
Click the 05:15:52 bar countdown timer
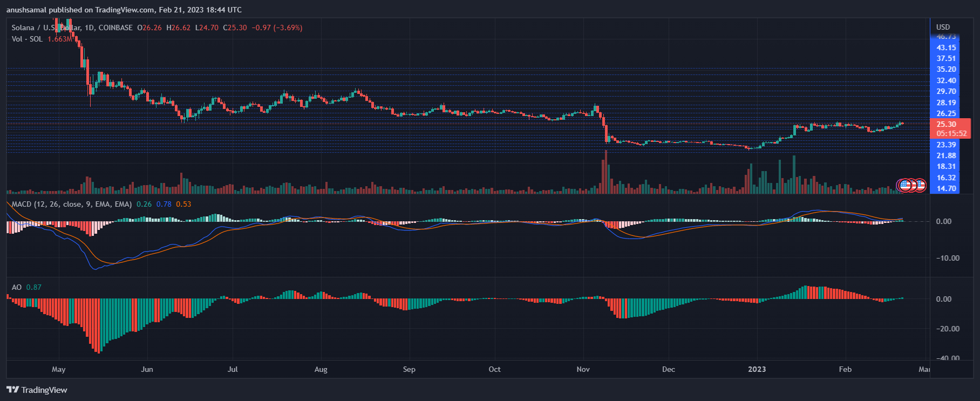coord(951,133)
